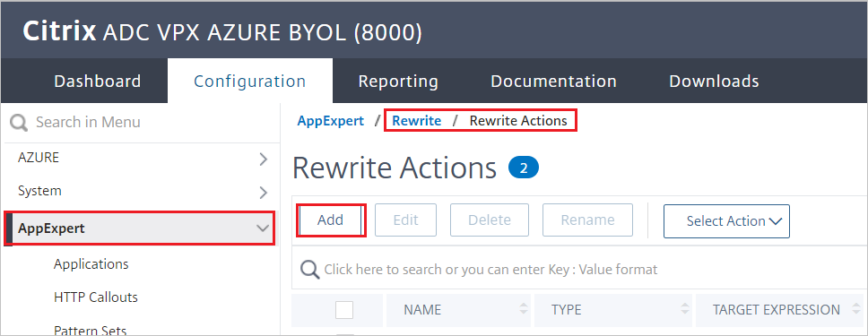868x336 pixels.
Task: Open the Downloads tab
Action: [x=714, y=82]
